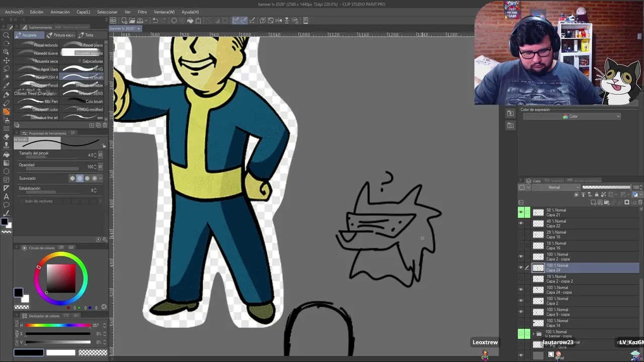The height and width of the screenshot is (362, 644).
Task: Toggle visibility eye of Capa 21 layer
Action: point(521,213)
